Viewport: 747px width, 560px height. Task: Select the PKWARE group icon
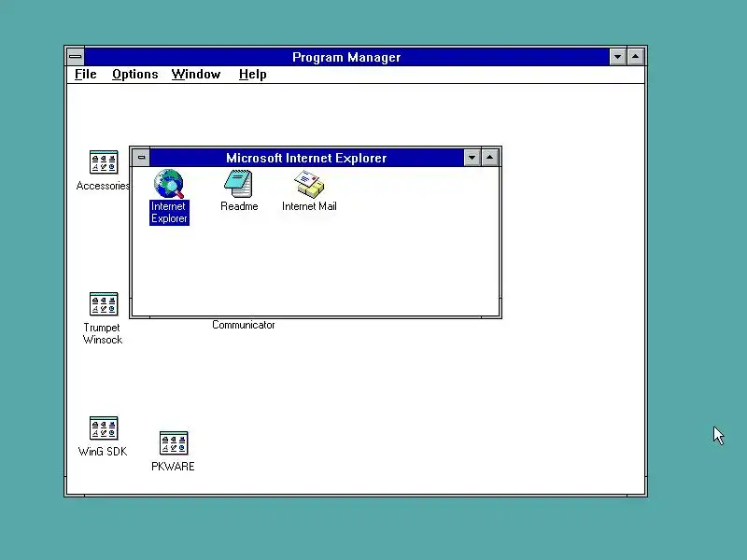tap(174, 442)
